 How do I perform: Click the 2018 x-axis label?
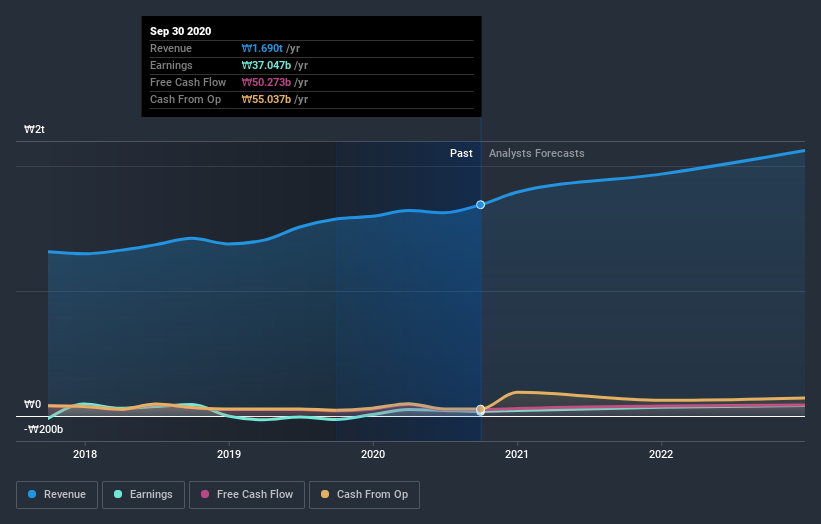pyautogui.click(x=85, y=454)
